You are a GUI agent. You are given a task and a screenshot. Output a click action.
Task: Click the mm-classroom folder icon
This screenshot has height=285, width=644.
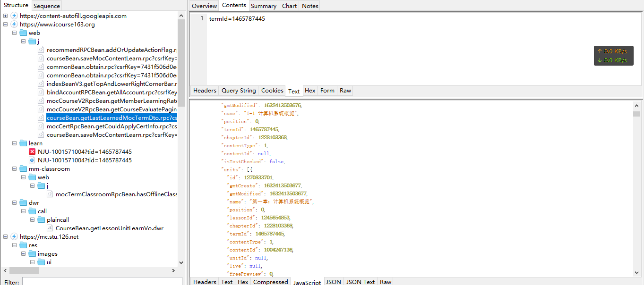(23, 169)
